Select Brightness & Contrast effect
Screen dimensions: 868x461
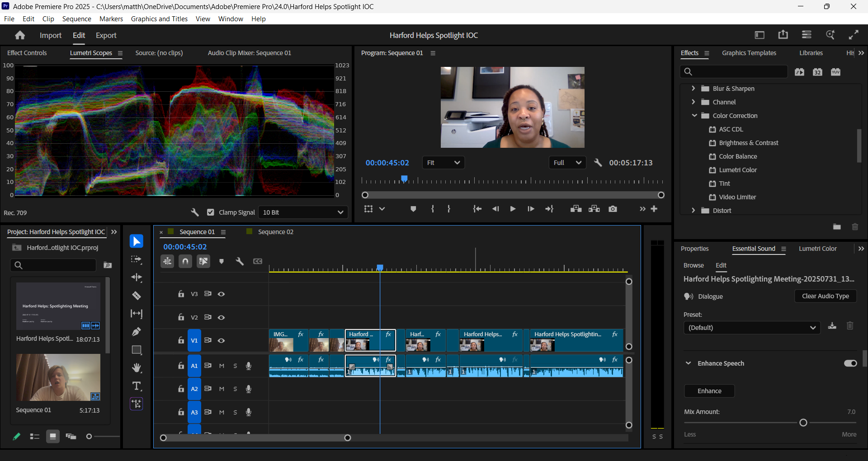pyautogui.click(x=749, y=143)
